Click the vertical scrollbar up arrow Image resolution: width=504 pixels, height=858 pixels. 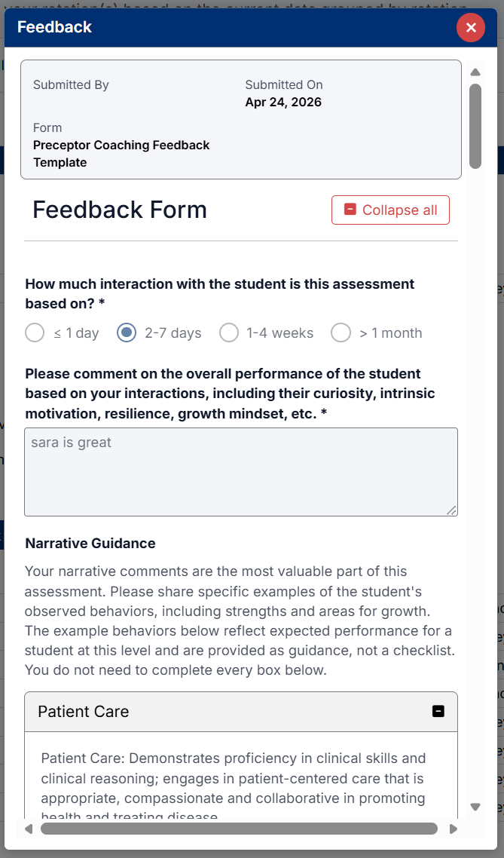[475, 72]
